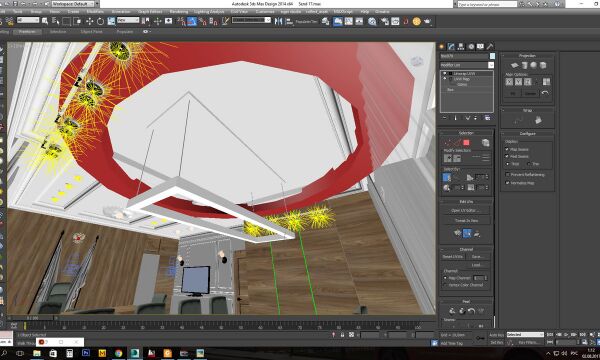Click the object color swatch beside name

tap(492, 56)
